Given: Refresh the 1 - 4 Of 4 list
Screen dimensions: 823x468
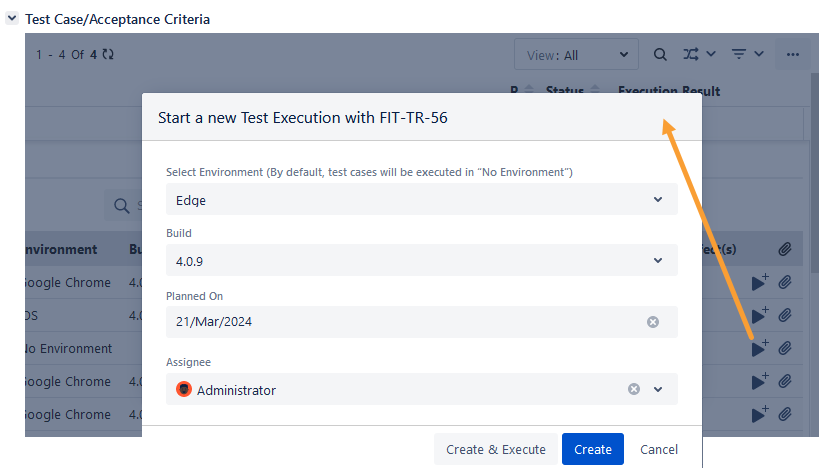Looking at the screenshot, I should click(108, 55).
